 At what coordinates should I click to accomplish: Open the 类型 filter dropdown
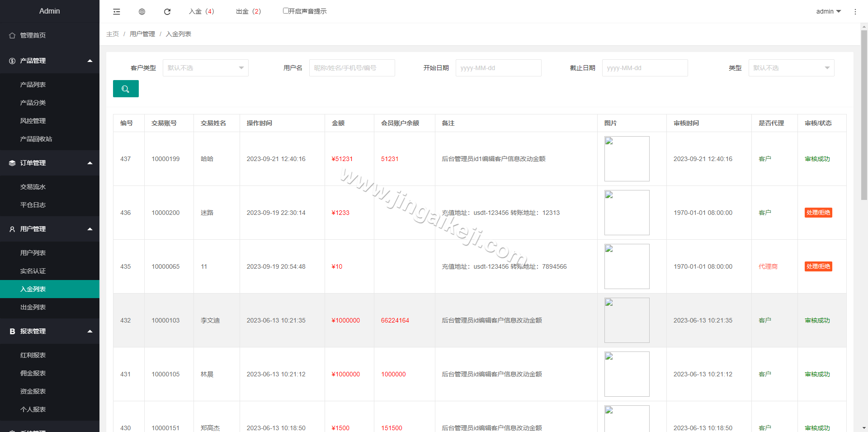pyautogui.click(x=791, y=67)
